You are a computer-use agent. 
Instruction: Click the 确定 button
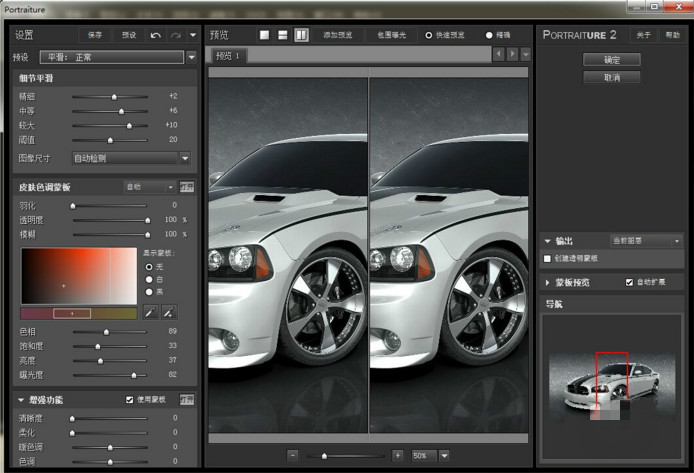(611, 60)
